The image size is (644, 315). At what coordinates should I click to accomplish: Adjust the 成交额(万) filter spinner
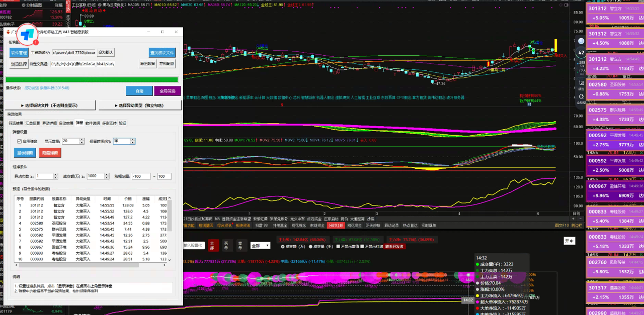click(106, 176)
